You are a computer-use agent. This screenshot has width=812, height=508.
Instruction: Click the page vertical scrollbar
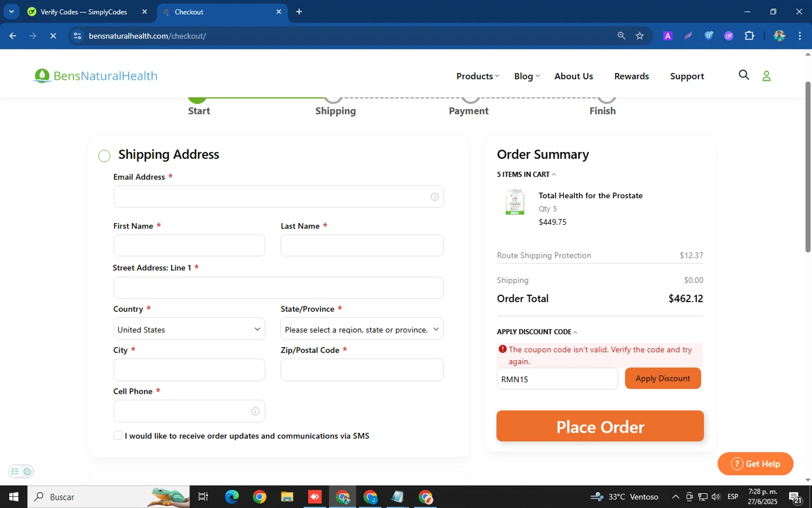tap(808, 167)
